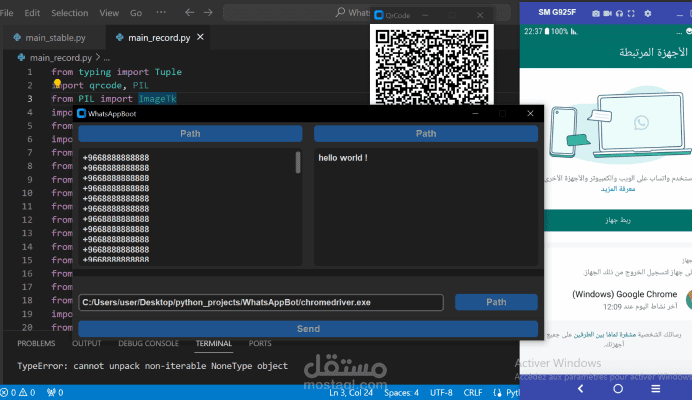Screen dimensions: 692x400
Task: Click the WhatsAppBoot window title icon
Action: pyautogui.click(x=81, y=113)
